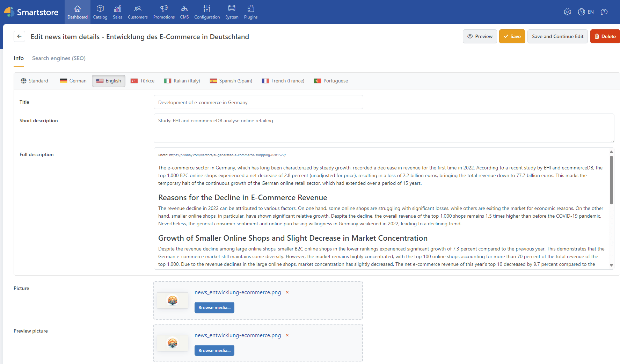The image size is (620, 364).
Task: Open the Customers menu icon
Action: click(138, 9)
